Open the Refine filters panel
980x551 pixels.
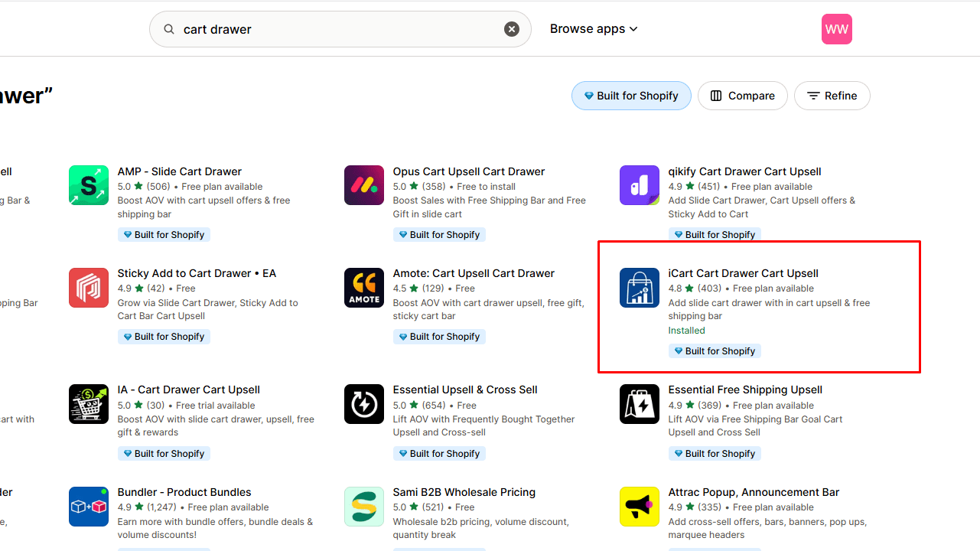click(832, 96)
